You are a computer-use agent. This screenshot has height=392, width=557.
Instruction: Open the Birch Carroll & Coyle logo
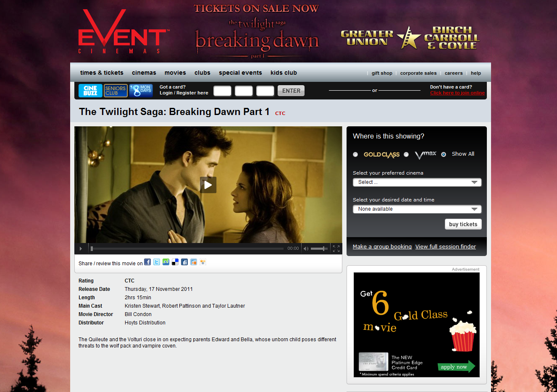[x=452, y=38]
